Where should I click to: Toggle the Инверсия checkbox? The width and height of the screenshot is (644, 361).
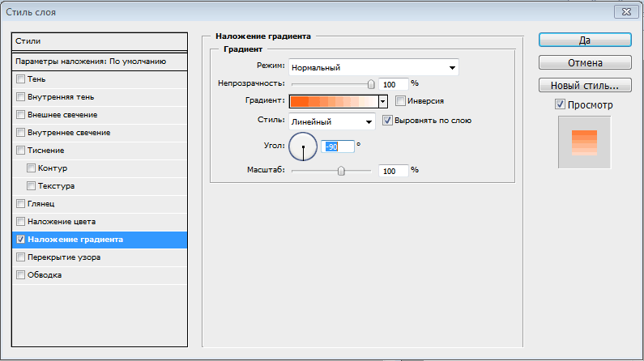pos(400,100)
